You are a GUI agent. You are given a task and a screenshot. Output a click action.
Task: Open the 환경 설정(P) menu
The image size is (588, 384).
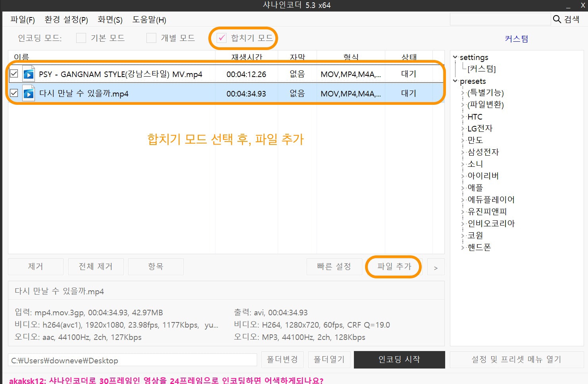pyautogui.click(x=66, y=19)
